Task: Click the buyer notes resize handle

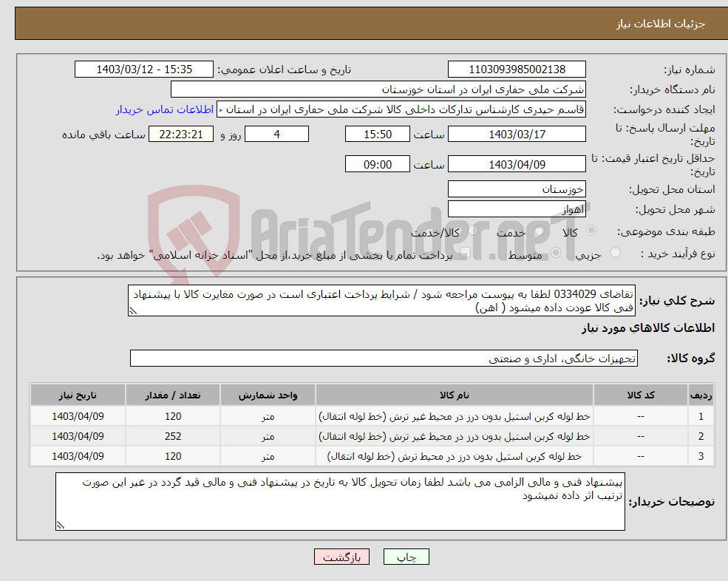Action: pyautogui.click(x=61, y=526)
